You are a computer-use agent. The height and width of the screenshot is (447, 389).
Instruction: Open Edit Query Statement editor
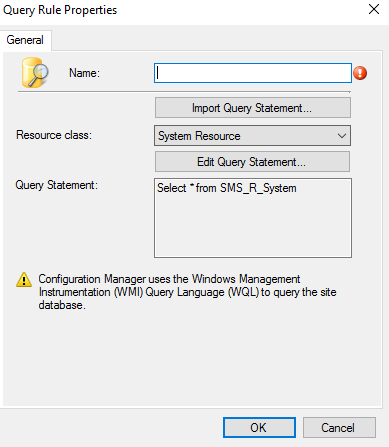tap(252, 162)
